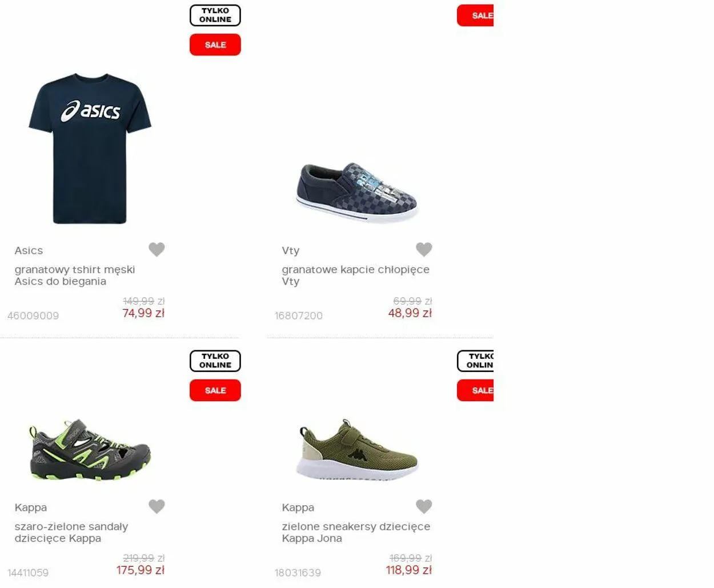Click heart on Kappa szaro-zielone sandały

click(x=157, y=506)
